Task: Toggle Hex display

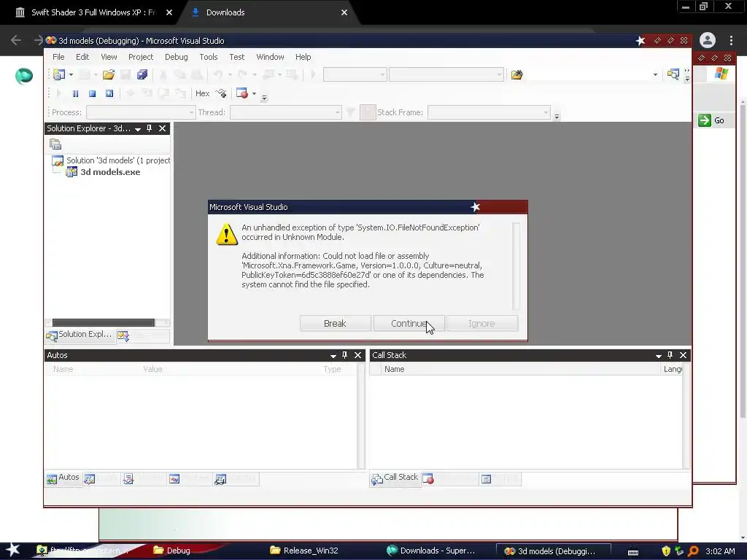Action: [203, 93]
